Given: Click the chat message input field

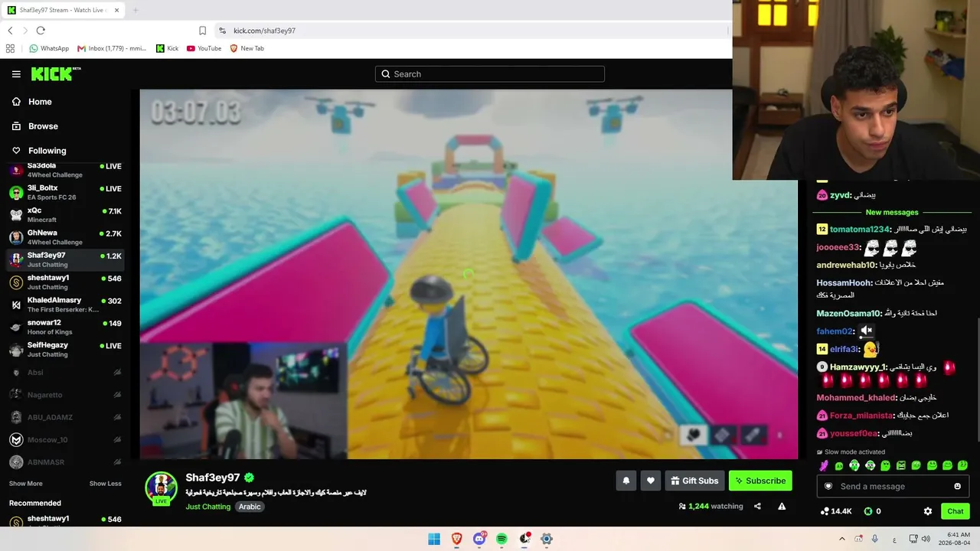Looking at the screenshot, I should [892, 487].
